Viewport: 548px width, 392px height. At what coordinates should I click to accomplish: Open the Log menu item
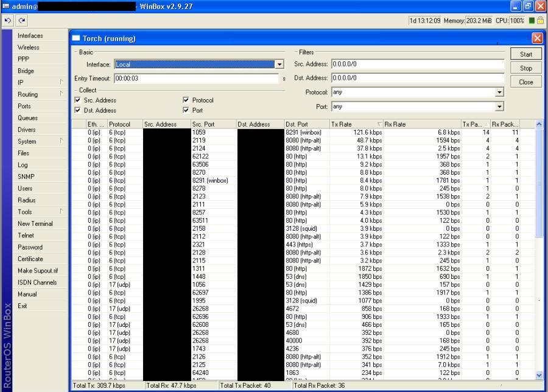40,165
